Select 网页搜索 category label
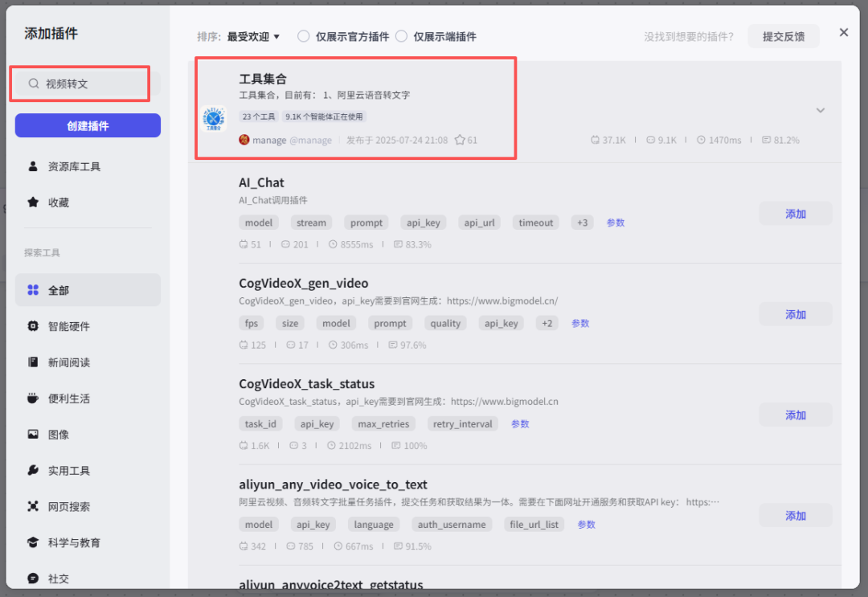The height and width of the screenshot is (597, 868). 68,506
